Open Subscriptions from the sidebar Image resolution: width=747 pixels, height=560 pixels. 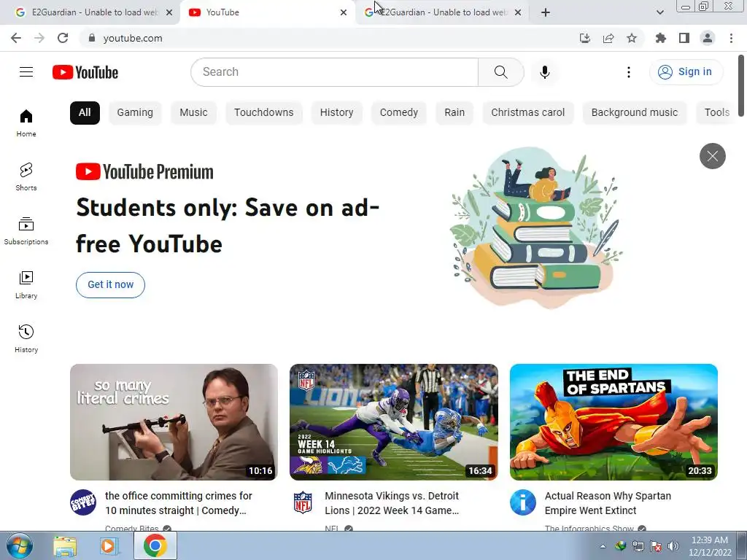[x=26, y=230]
